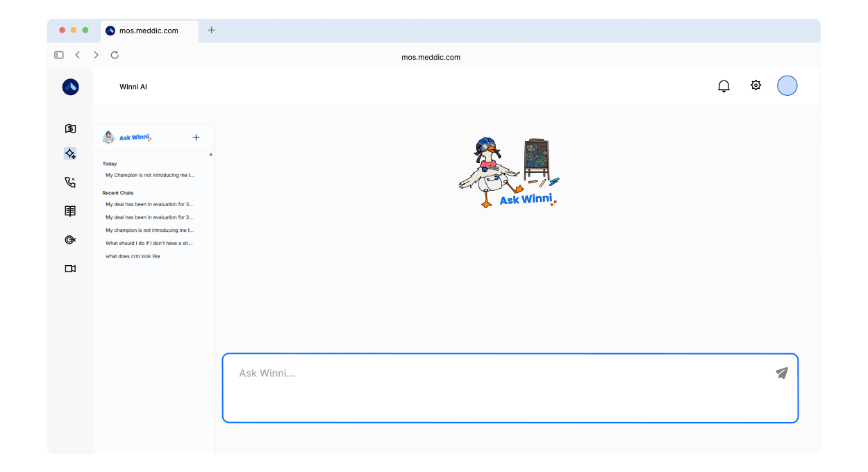The height and width of the screenshot is (472, 868).
Task: Open the deals money icon in sidebar
Action: (x=70, y=128)
